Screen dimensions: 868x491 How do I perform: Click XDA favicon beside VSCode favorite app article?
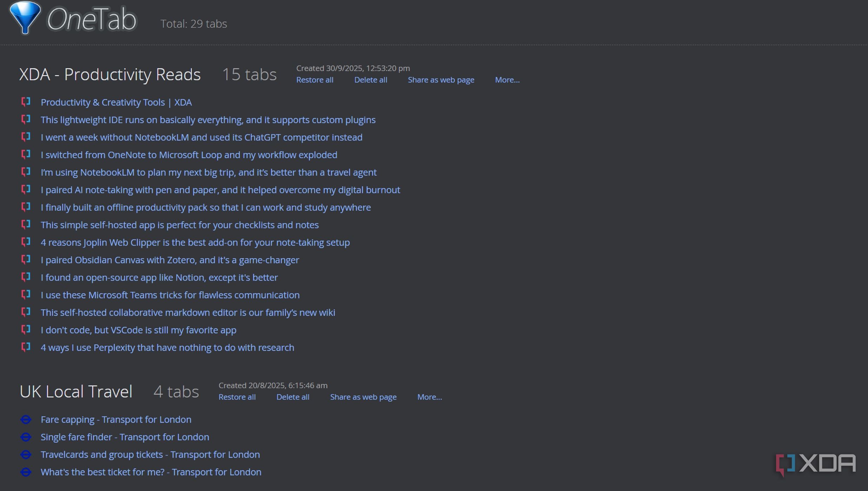point(26,330)
